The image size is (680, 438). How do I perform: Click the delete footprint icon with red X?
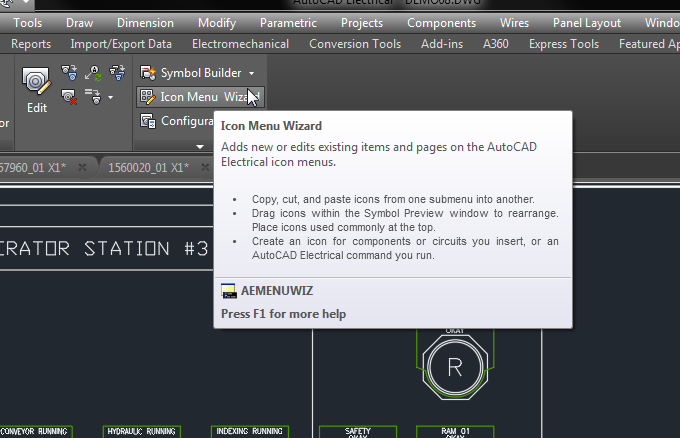click(69, 97)
